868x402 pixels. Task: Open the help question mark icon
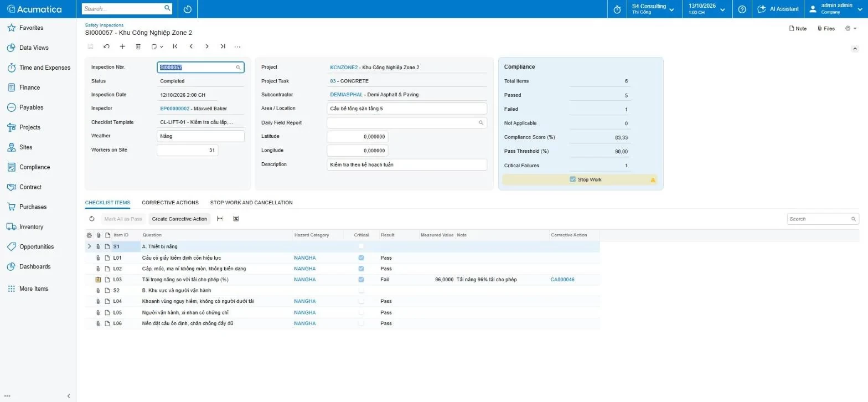tap(742, 9)
